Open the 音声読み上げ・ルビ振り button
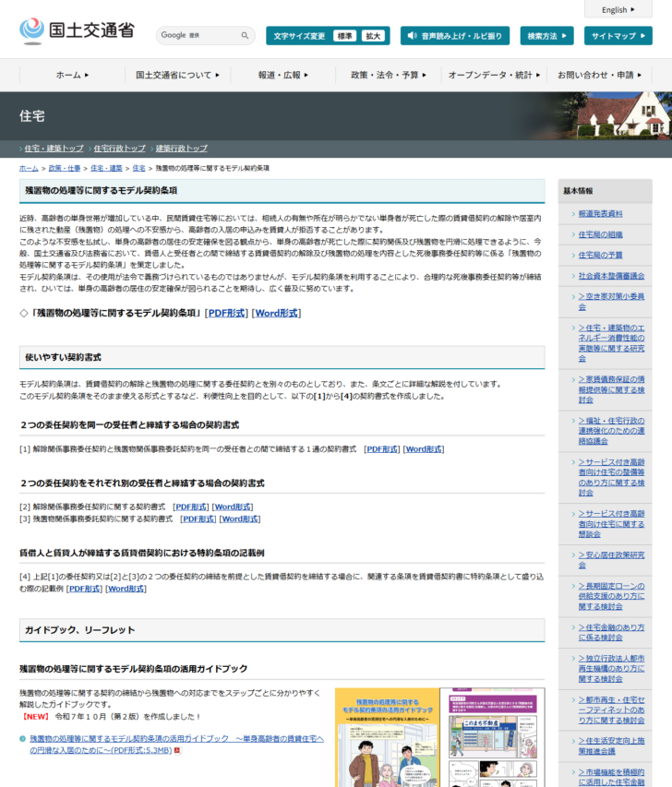The height and width of the screenshot is (787, 672). 455,36
